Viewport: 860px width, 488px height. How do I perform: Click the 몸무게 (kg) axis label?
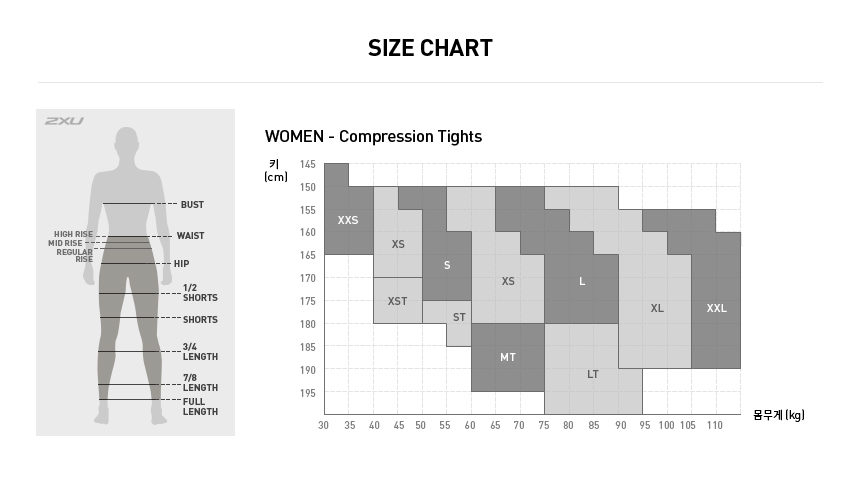[x=780, y=415]
